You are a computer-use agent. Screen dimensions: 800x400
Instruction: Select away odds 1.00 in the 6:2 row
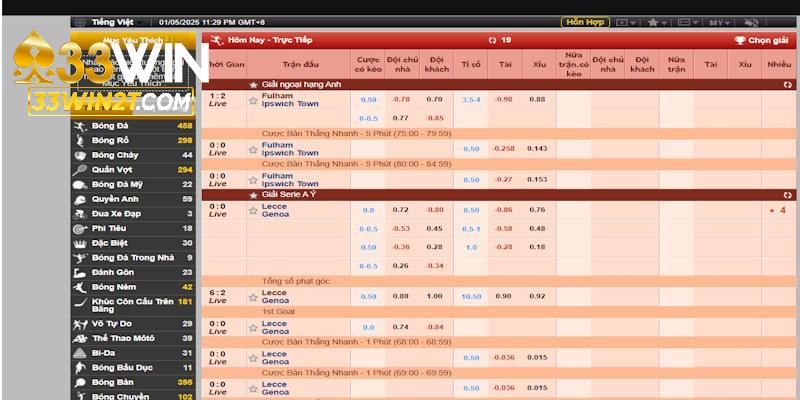pos(435,296)
